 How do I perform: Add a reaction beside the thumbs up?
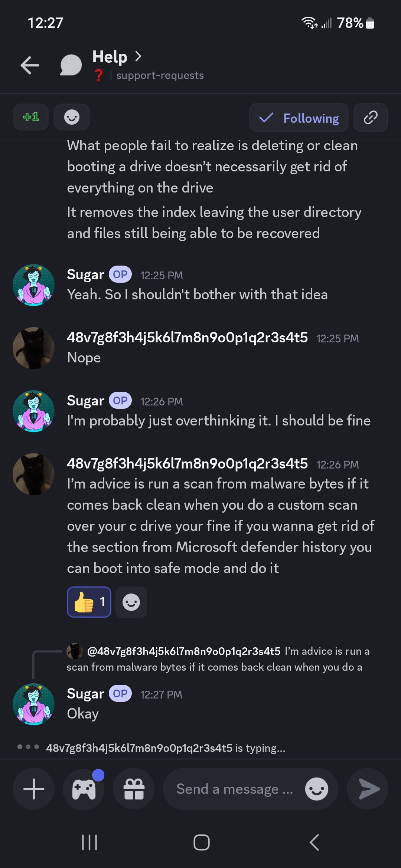click(x=131, y=602)
